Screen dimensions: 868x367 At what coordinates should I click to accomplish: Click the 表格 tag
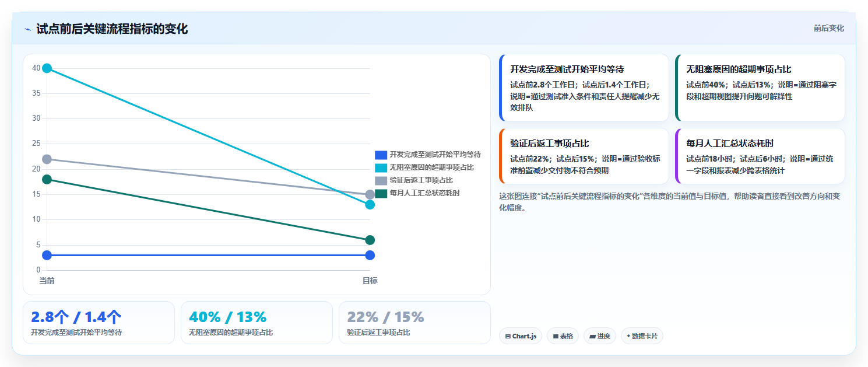[x=563, y=336]
